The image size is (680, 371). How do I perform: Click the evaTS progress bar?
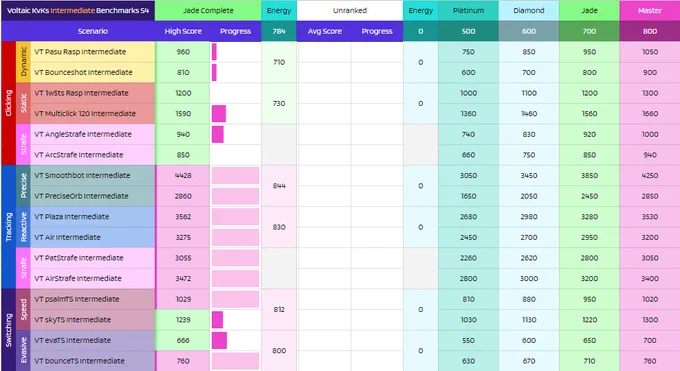click(219, 341)
